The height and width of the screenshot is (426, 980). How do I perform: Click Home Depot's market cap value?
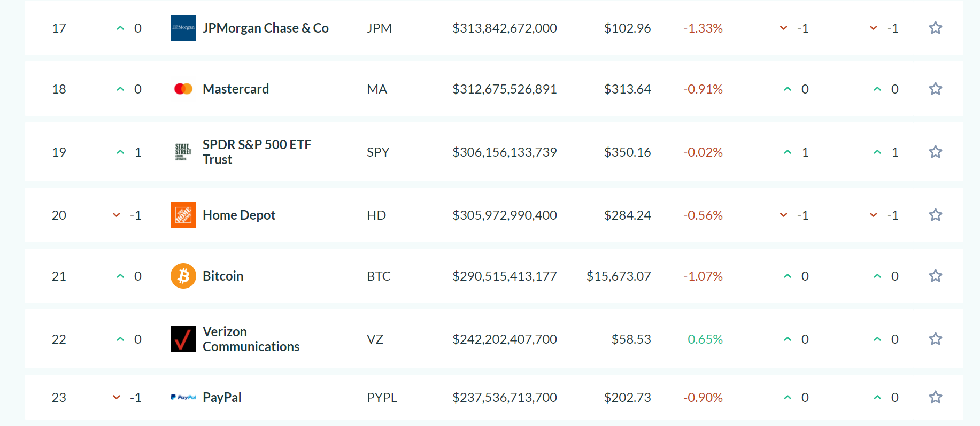[504, 215]
